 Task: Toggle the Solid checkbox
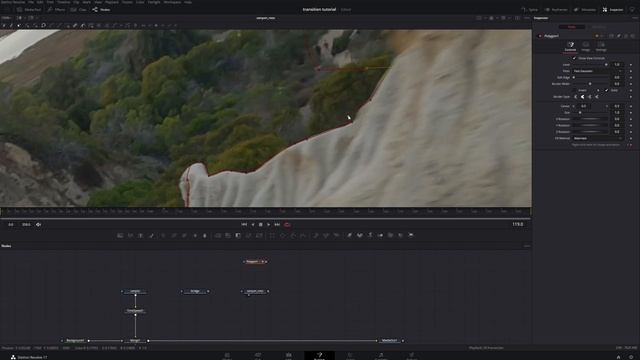607,90
